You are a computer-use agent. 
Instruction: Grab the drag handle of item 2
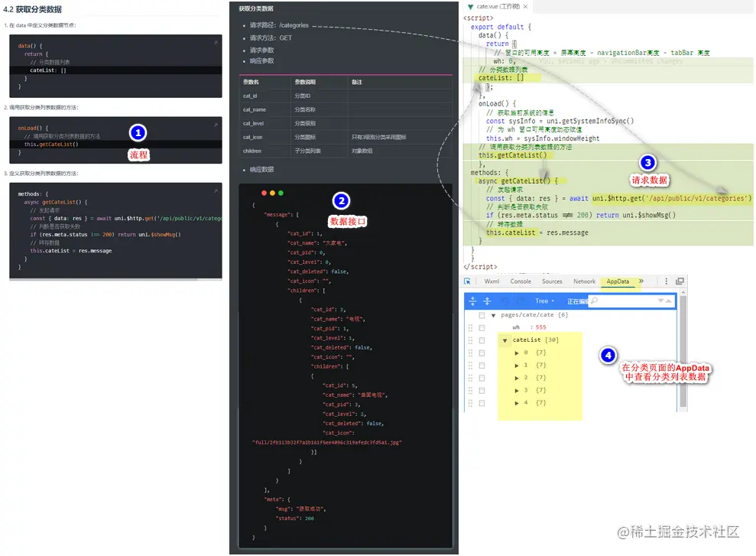[470, 378]
